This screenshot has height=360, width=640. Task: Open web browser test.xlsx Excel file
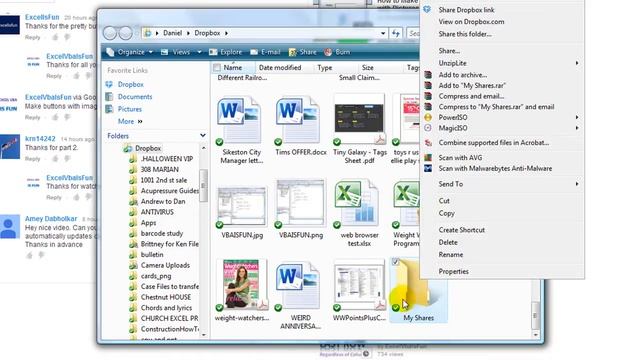(356, 204)
